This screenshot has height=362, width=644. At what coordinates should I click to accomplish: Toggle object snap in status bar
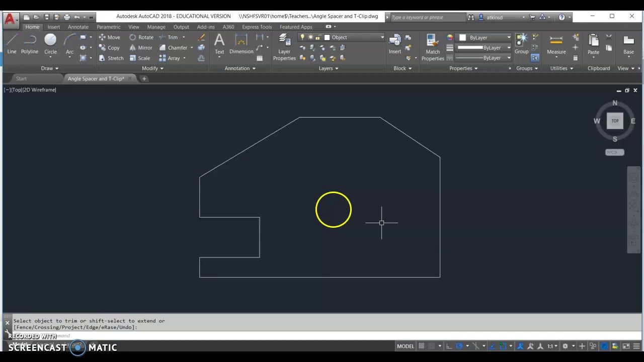pos(503,346)
